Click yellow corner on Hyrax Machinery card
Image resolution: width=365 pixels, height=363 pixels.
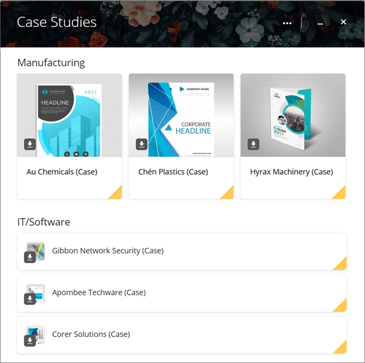[x=340, y=194]
